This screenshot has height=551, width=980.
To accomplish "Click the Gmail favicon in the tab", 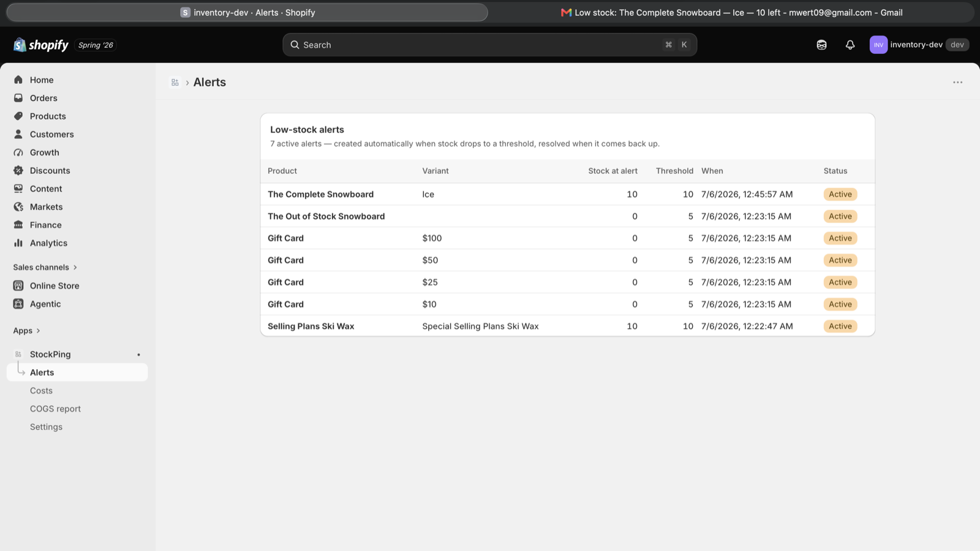I will coord(566,12).
